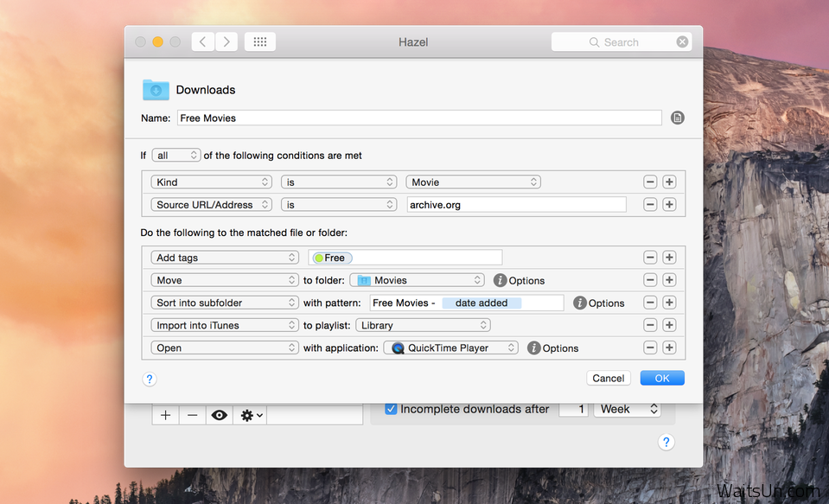Go back with the left chevron toolbar button

pos(203,41)
